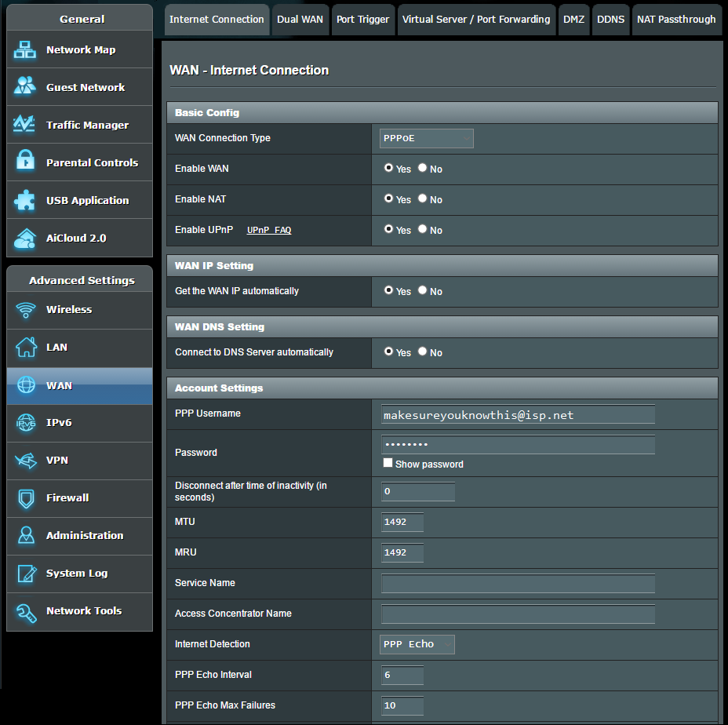Click the MTU value field
728x725 pixels.
[402, 522]
